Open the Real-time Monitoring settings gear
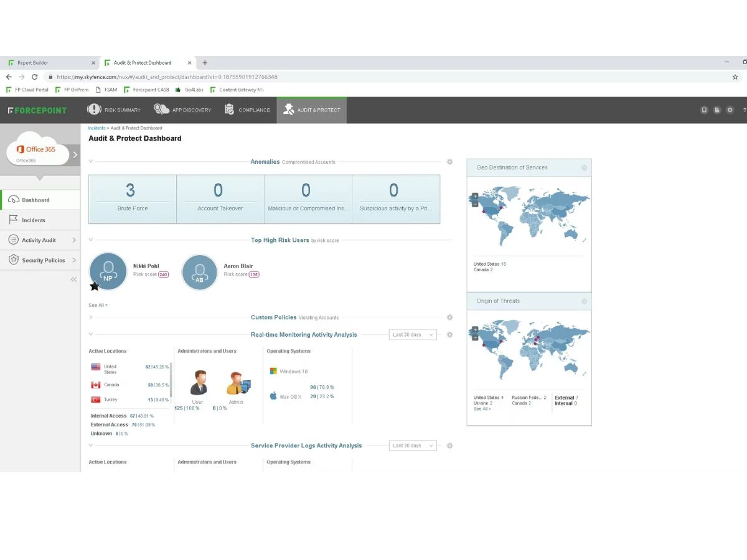 449,335
